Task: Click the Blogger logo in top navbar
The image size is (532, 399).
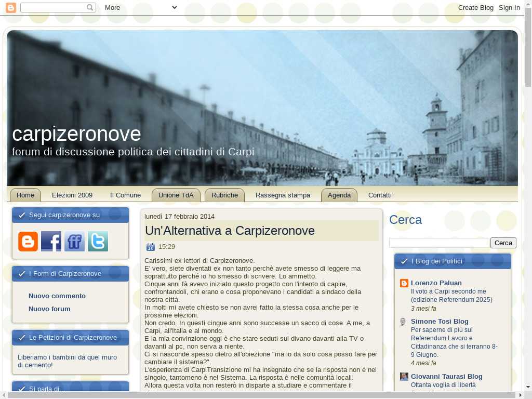Action: tap(11, 7)
